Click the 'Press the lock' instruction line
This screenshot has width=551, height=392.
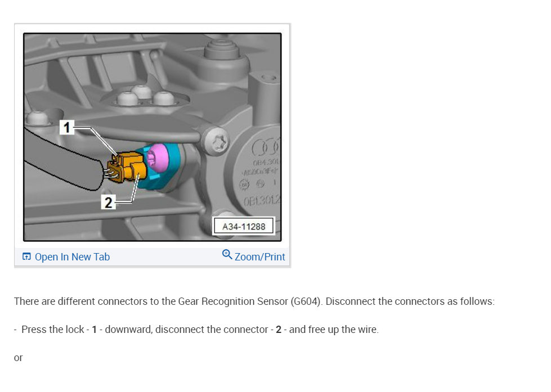tap(196, 330)
